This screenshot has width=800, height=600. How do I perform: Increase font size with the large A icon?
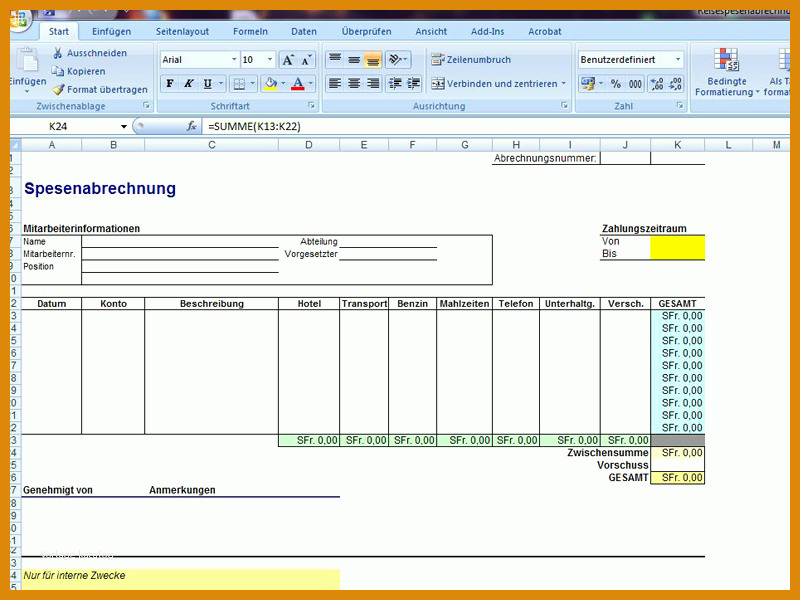pyautogui.click(x=288, y=60)
